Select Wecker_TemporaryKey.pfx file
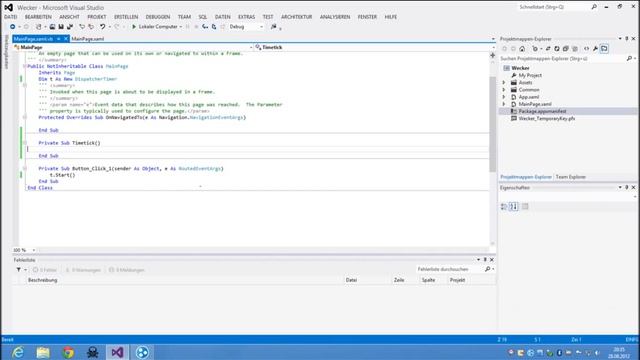This screenshot has width=640, height=360. tap(547, 118)
